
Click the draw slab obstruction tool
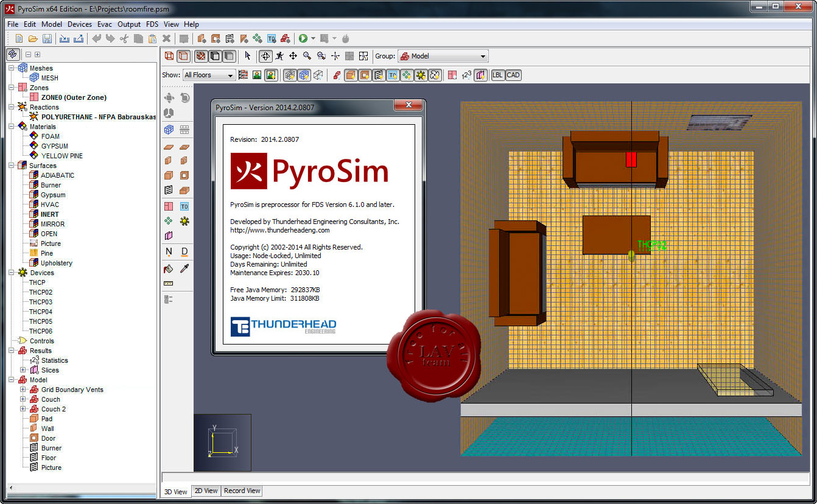click(169, 147)
